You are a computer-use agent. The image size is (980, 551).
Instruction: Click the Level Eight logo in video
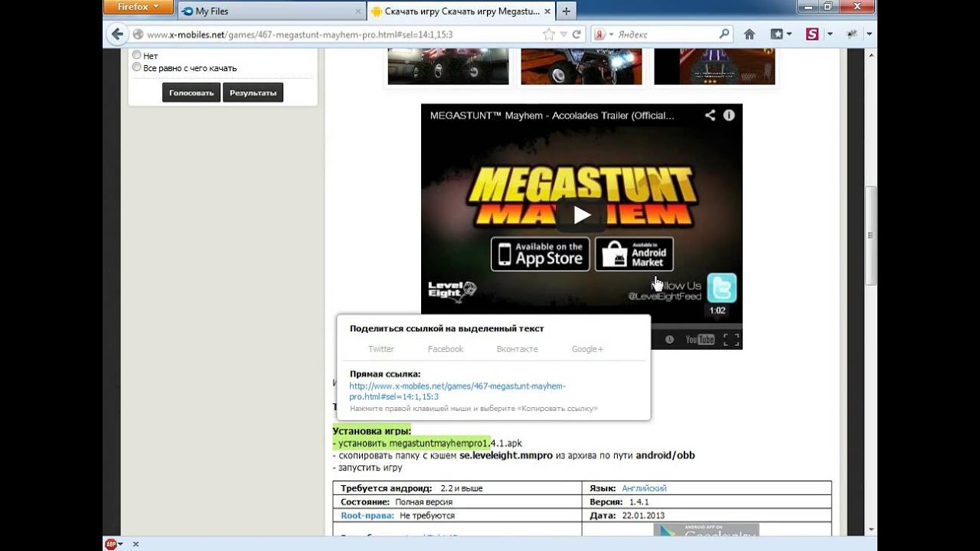point(452,291)
